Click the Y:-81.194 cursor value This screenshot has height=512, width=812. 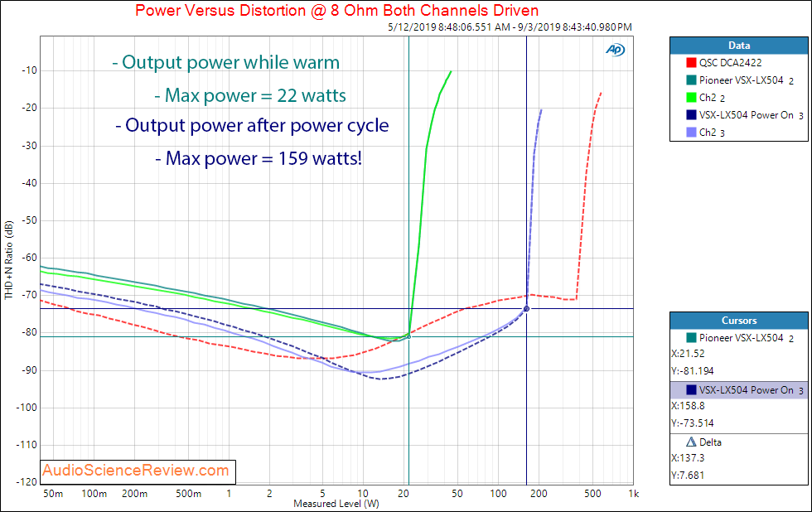click(693, 371)
